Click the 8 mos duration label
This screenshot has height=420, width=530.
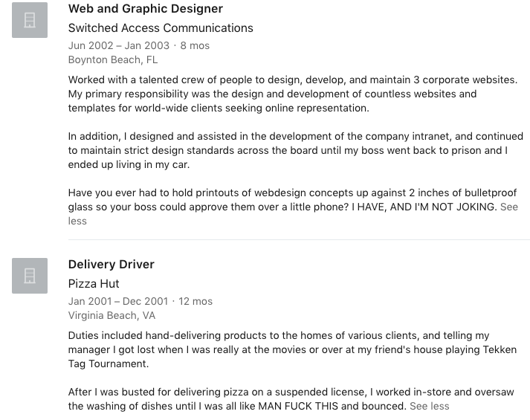[195, 45]
